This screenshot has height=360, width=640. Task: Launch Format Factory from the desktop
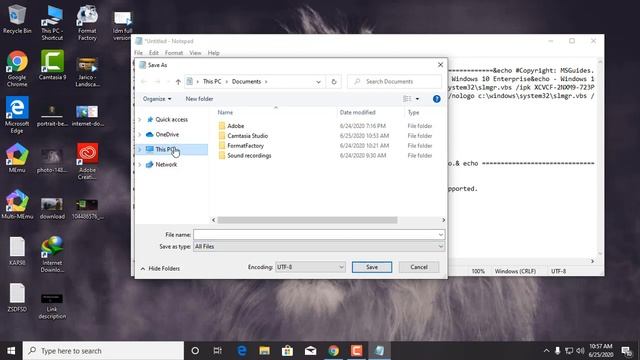coord(87,22)
